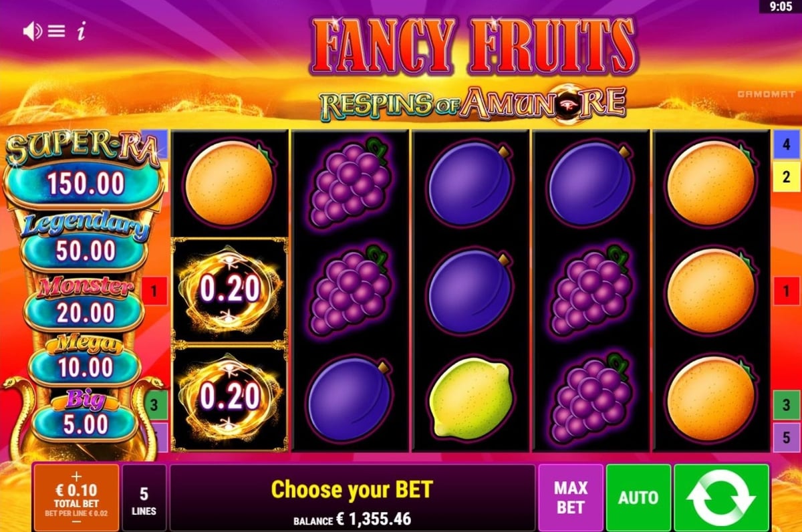
Task: Select the Legendary 50.00 jackpot panel
Action: [85, 251]
